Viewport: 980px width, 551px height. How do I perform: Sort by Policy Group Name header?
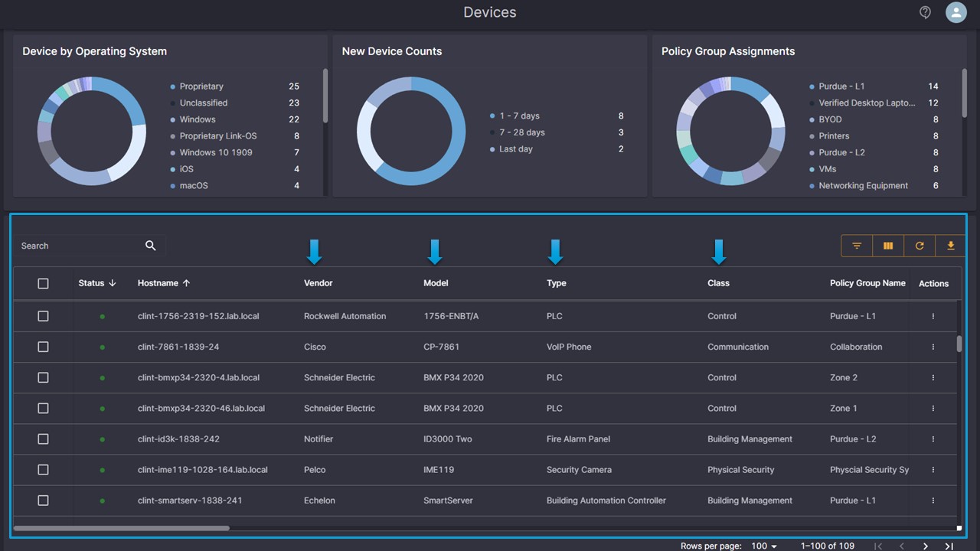[x=867, y=283]
